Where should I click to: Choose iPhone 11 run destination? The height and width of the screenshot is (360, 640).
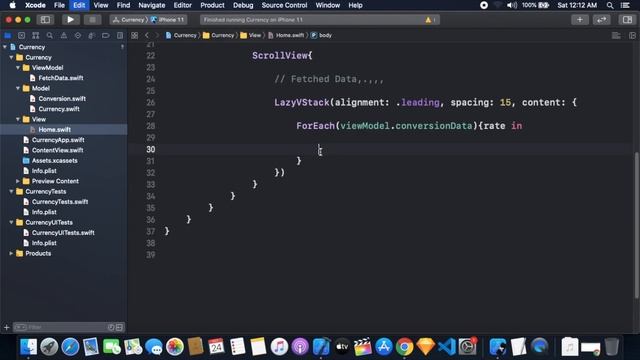coord(168,20)
